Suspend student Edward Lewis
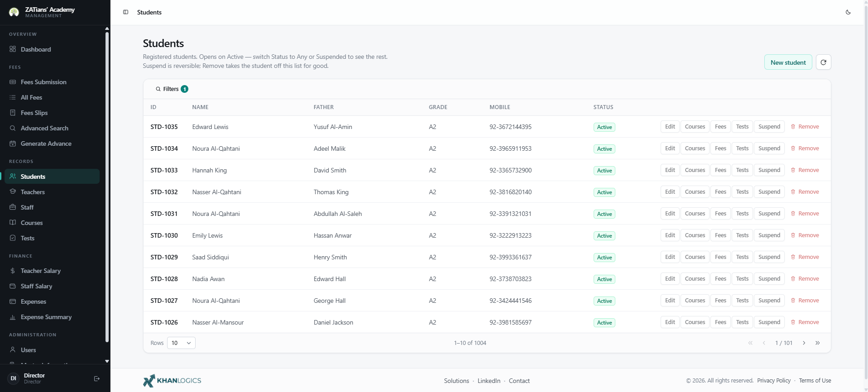Image resolution: width=868 pixels, height=392 pixels. [769, 127]
